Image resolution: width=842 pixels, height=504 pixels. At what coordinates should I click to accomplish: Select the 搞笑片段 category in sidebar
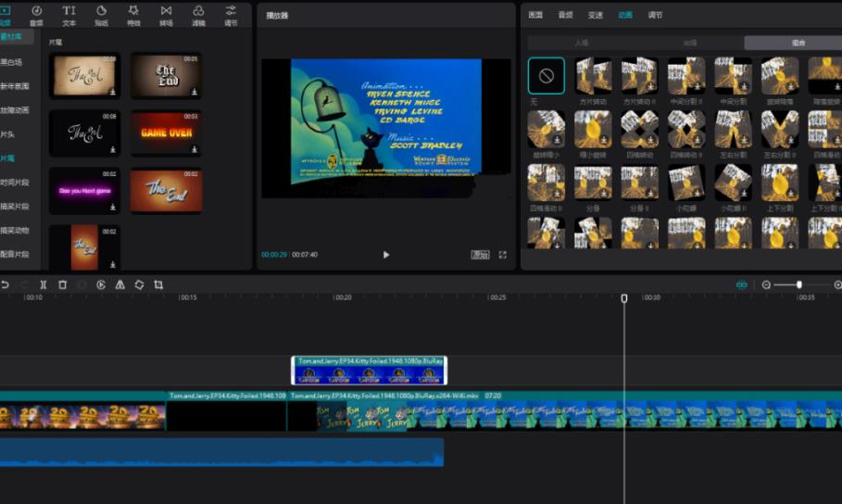coord(15,207)
